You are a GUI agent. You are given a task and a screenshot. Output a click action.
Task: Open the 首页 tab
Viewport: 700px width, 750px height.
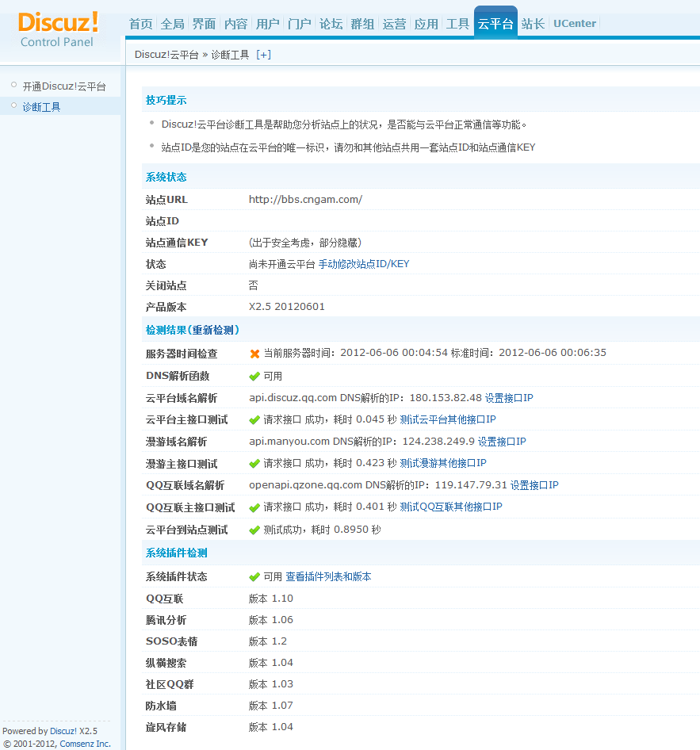point(140,24)
